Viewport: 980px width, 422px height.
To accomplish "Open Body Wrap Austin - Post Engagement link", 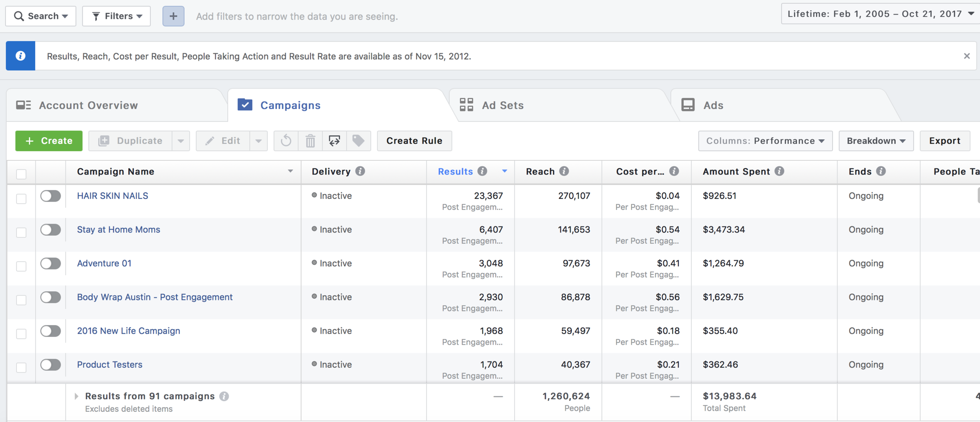I will pyautogui.click(x=155, y=297).
